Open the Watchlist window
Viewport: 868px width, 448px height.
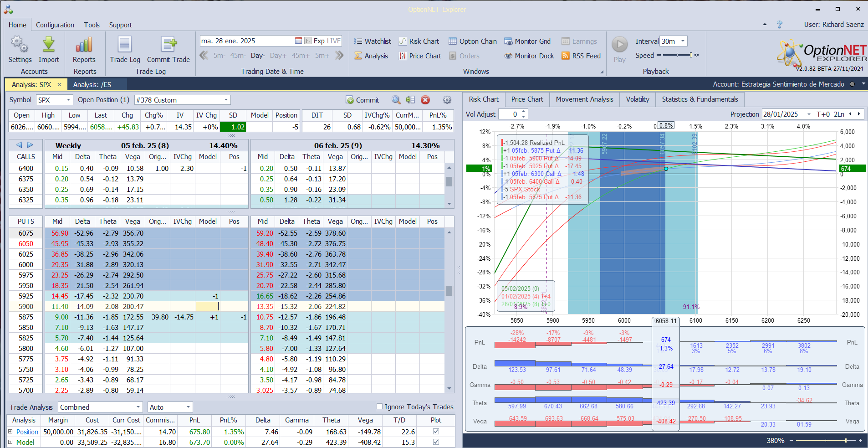373,41
